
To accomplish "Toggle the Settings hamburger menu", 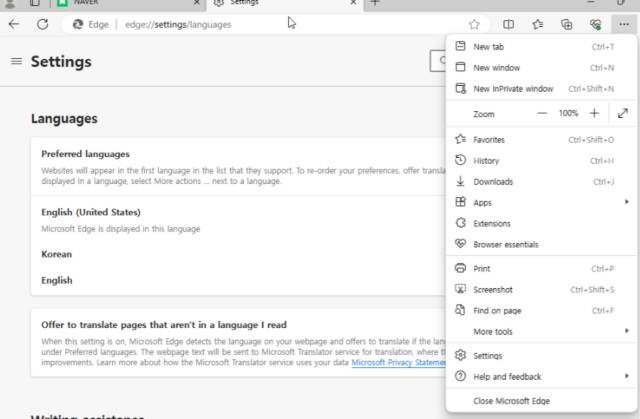I will coord(16,61).
